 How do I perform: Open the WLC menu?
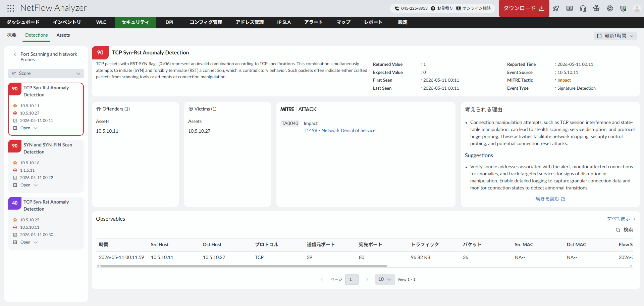click(x=101, y=22)
